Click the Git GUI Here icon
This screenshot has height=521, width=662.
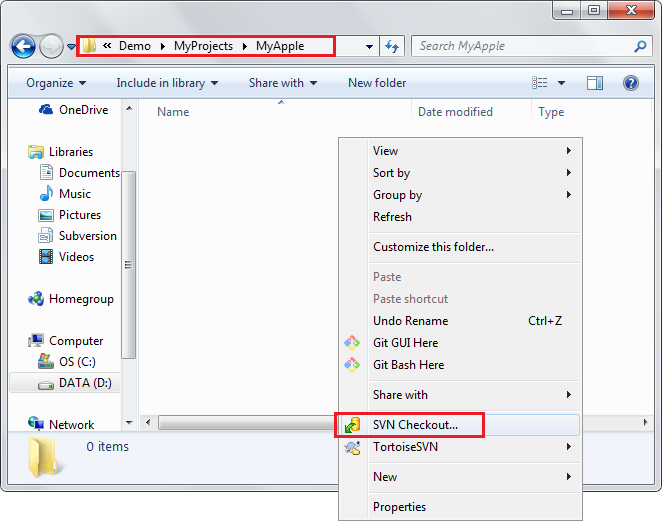[x=352, y=343]
